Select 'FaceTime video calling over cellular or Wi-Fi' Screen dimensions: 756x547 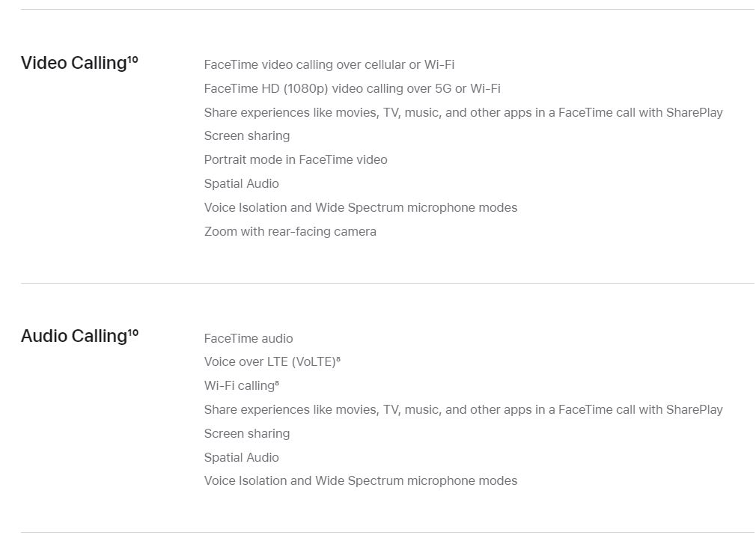329,64
